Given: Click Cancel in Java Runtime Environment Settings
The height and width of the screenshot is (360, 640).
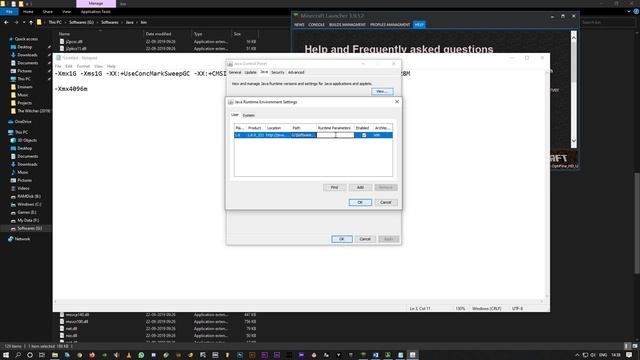Looking at the screenshot, I should coord(386,202).
